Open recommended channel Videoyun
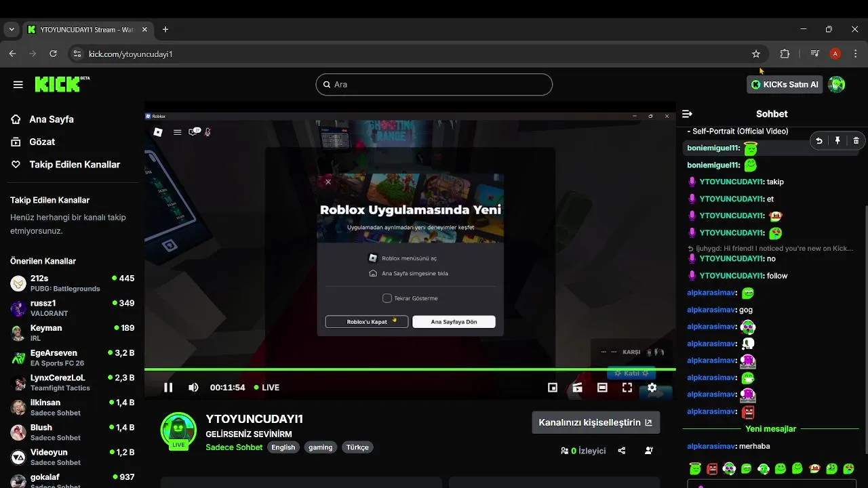This screenshot has width=868, height=488. (72, 457)
